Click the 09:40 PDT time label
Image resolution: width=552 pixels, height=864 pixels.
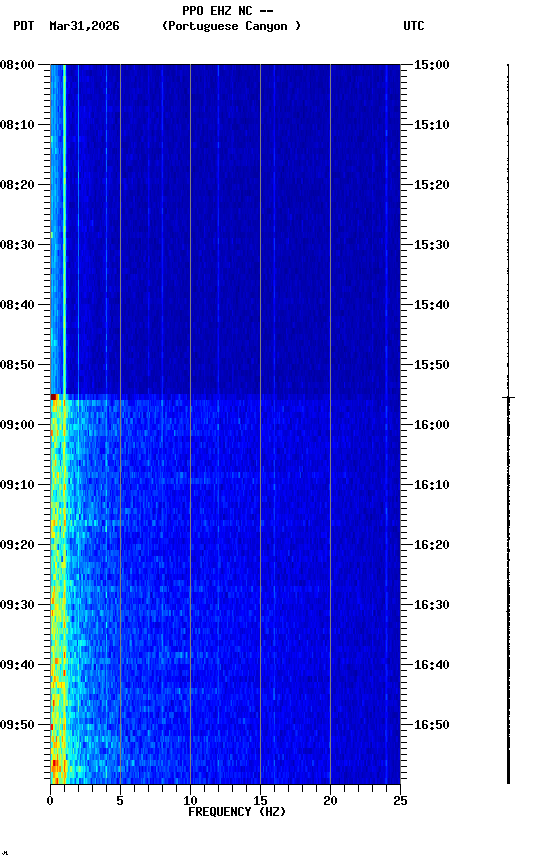[x=17, y=666]
